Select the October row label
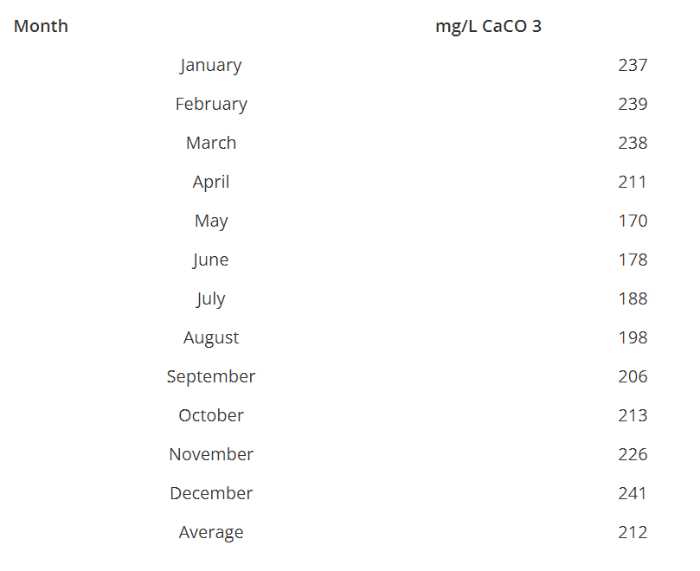Screen dimensions: 700x571 211,416
